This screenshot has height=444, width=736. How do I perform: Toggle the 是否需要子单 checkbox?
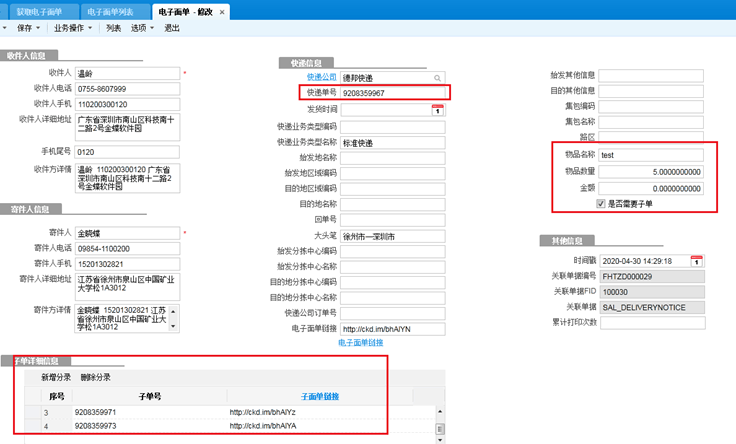point(600,202)
